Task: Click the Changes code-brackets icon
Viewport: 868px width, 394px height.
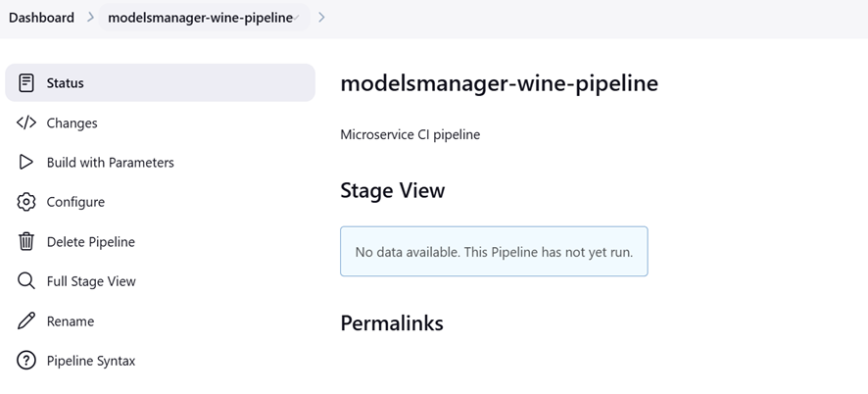Action: pos(26,123)
